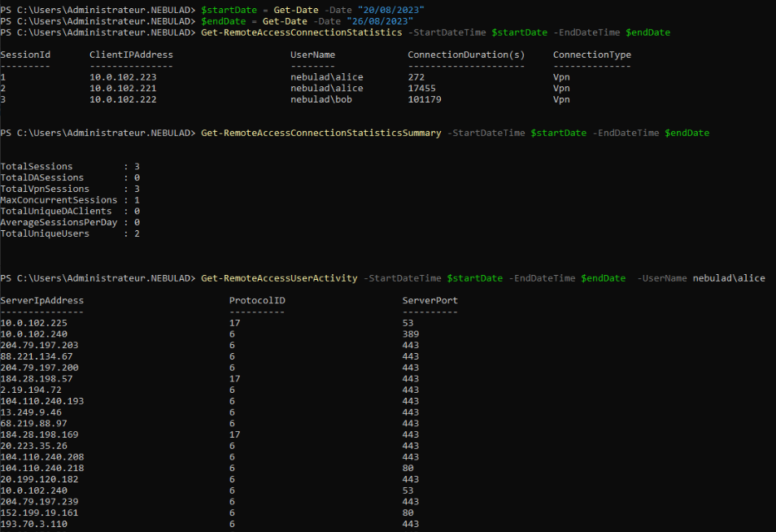Viewport: 776px width, 532px height.
Task: Select server IP 204.79.197.203
Action: coord(39,346)
